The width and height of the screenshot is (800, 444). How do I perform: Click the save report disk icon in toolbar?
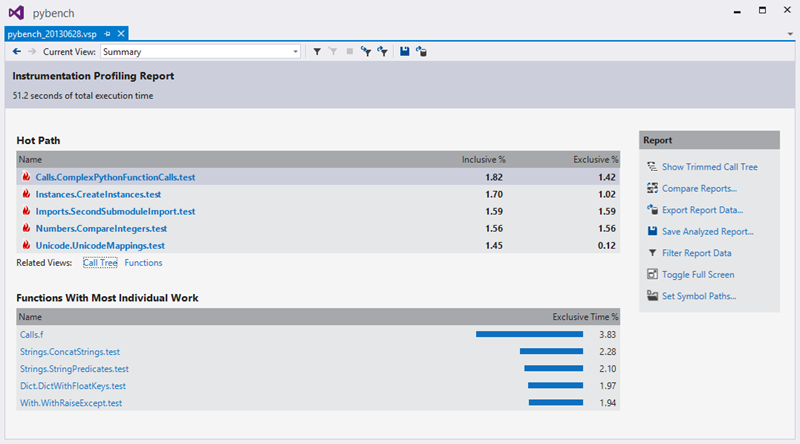405,52
